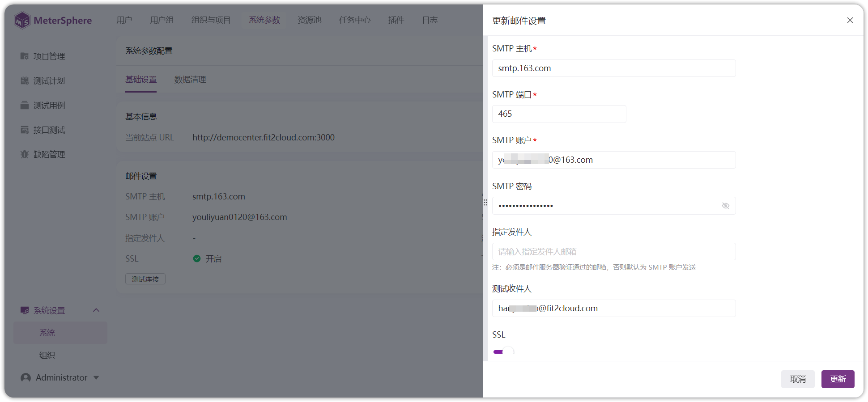This screenshot has height=402, width=868.
Task: Select the 系统参数 top menu
Action: tap(264, 20)
